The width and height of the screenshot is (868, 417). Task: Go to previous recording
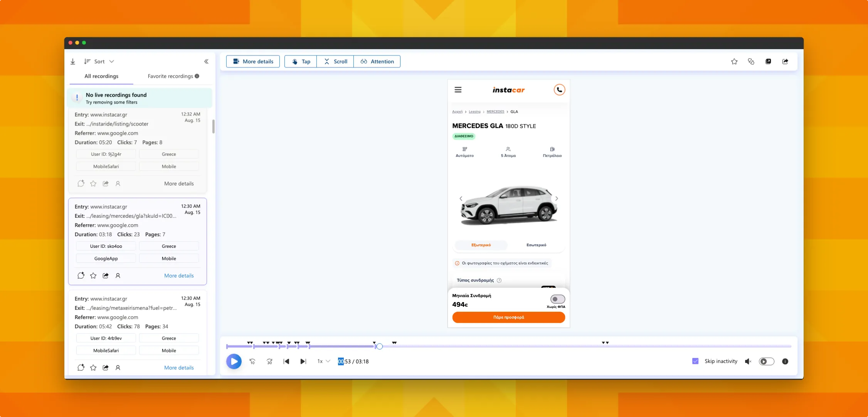286,362
